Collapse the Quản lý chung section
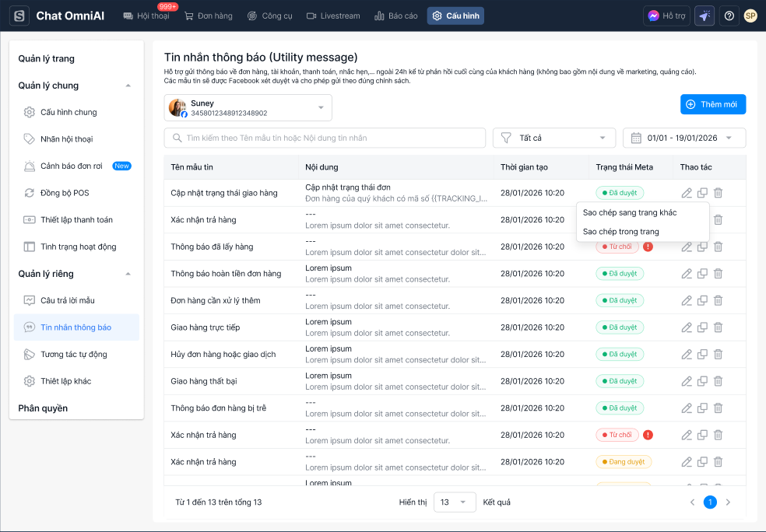The height and width of the screenshot is (532, 766). pyautogui.click(x=128, y=86)
